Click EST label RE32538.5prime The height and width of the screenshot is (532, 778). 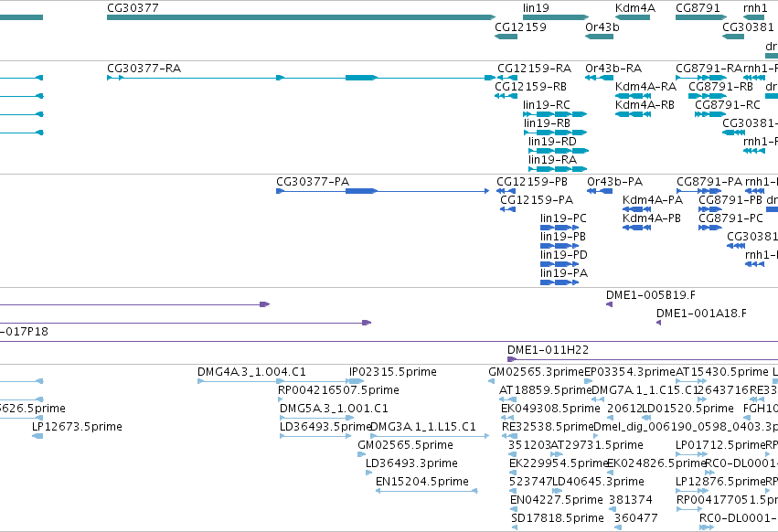[548, 427]
